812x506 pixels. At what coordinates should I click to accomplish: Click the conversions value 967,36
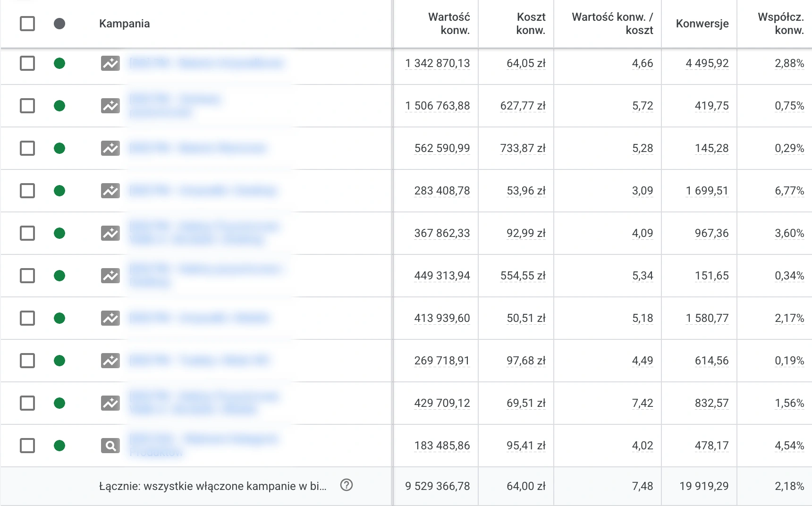click(712, 233)
